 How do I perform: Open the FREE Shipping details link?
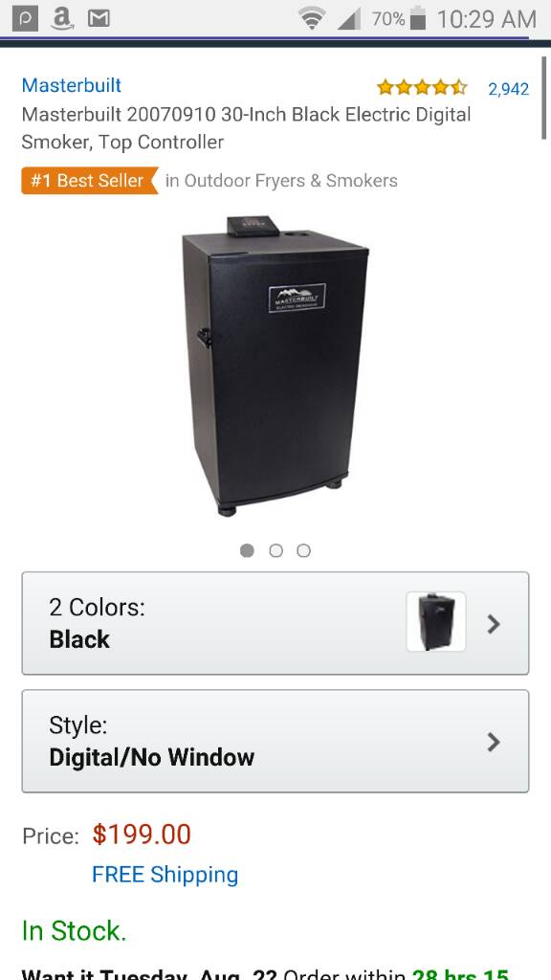coord(165,875)
